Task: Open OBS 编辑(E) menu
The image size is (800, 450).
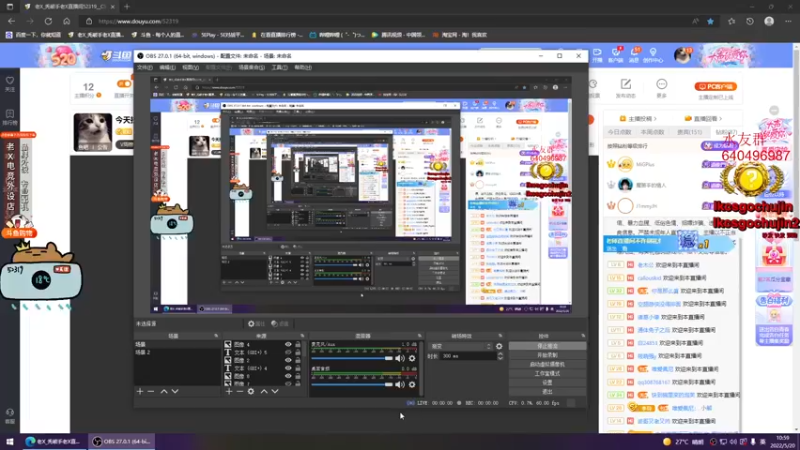Action: [167, 67]
